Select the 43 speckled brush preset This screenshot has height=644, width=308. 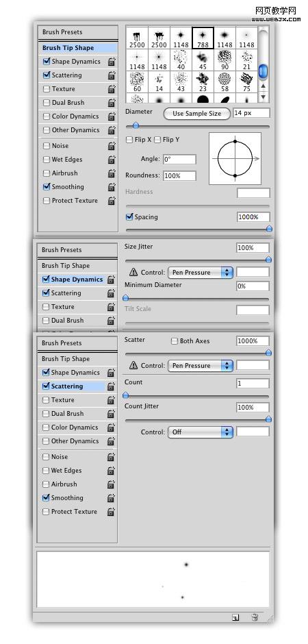coord(181,82)
